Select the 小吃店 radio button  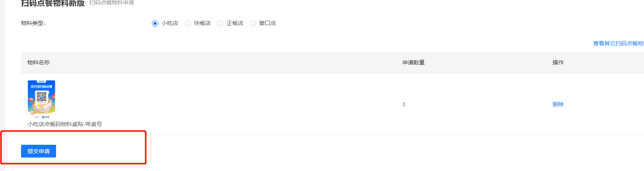155,23
